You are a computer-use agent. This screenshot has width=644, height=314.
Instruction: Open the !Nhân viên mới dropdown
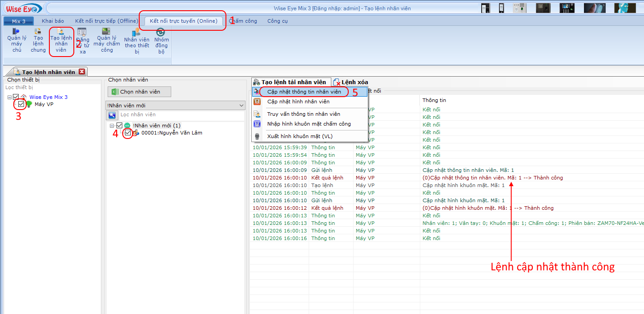coord(241,105)
